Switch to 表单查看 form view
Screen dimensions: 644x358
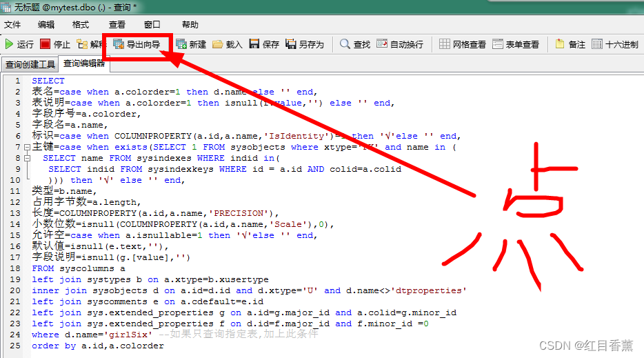[516, 44]
